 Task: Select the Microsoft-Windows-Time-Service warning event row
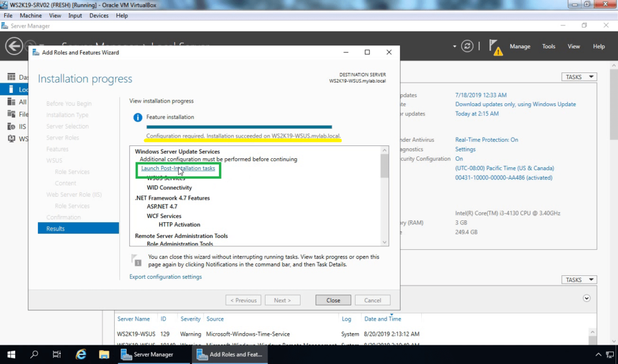(353, 334)
